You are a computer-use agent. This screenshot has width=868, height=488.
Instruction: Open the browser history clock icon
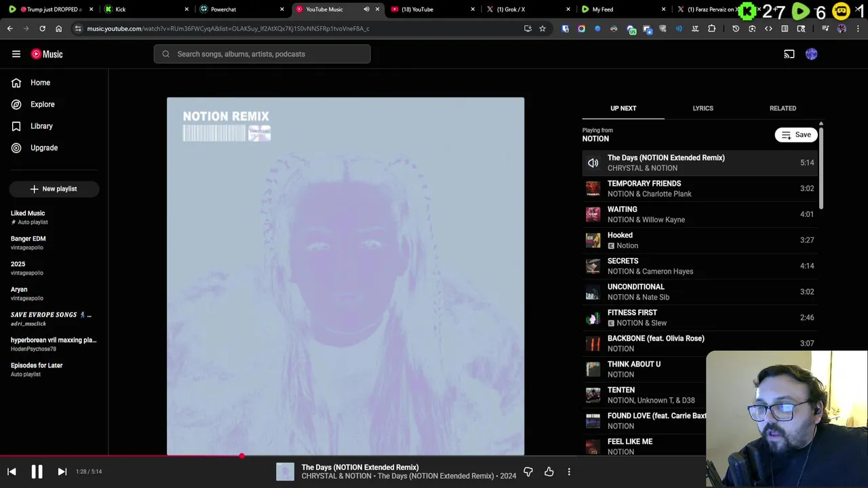736,28
